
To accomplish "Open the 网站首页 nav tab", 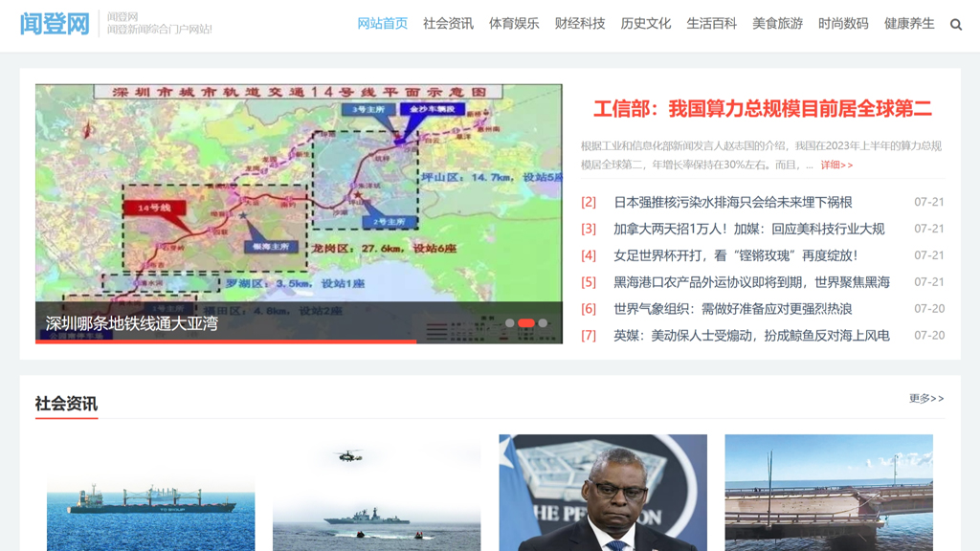I will (x=382, y=24).
